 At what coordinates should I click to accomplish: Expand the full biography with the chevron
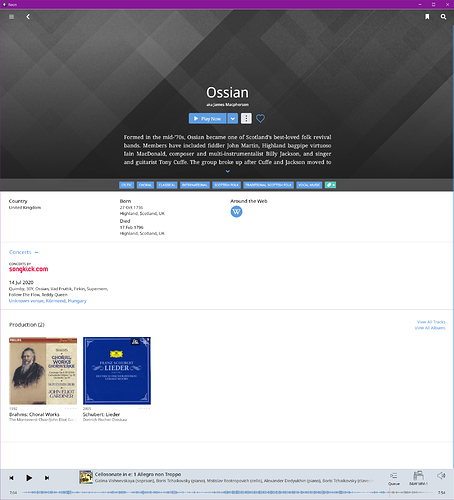pos(228,171)
